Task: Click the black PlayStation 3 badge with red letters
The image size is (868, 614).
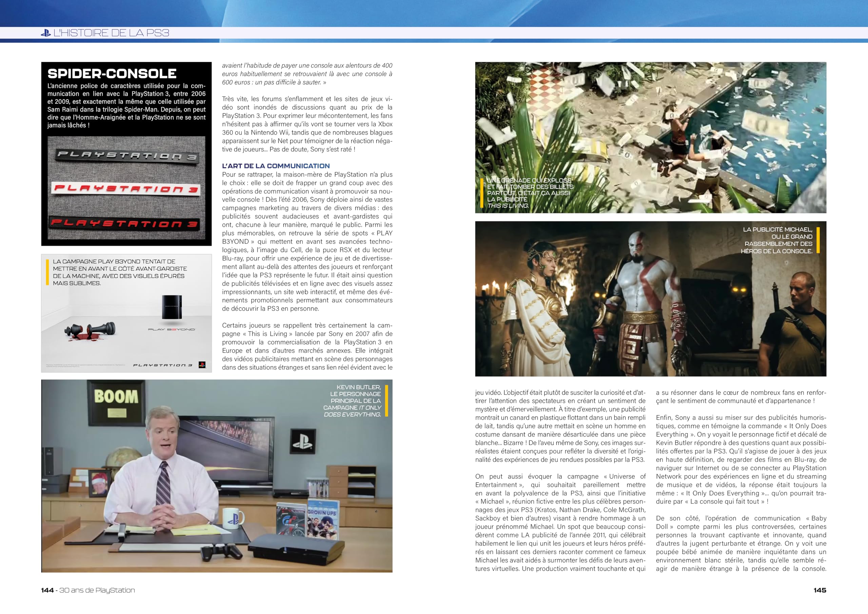Action: [125, 223]
